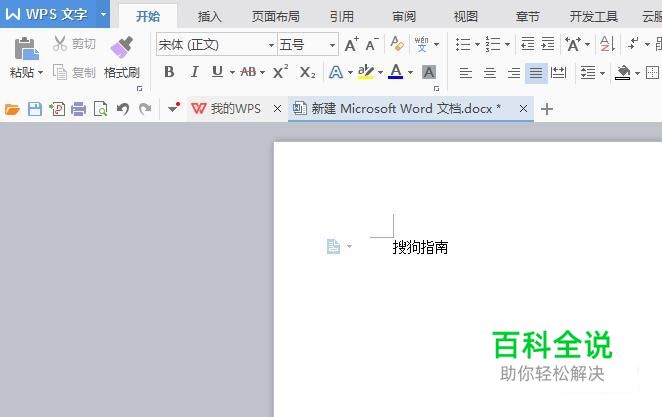Undo the last action
Image resolution: width=662 pixels, height=417 pixels.
click(x=123, y=109)
